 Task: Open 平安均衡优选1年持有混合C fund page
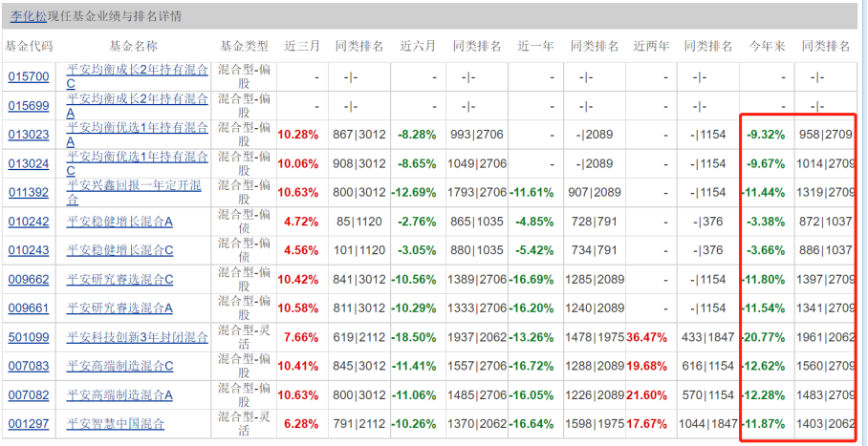pyautogui.click(x=138, y=164)
